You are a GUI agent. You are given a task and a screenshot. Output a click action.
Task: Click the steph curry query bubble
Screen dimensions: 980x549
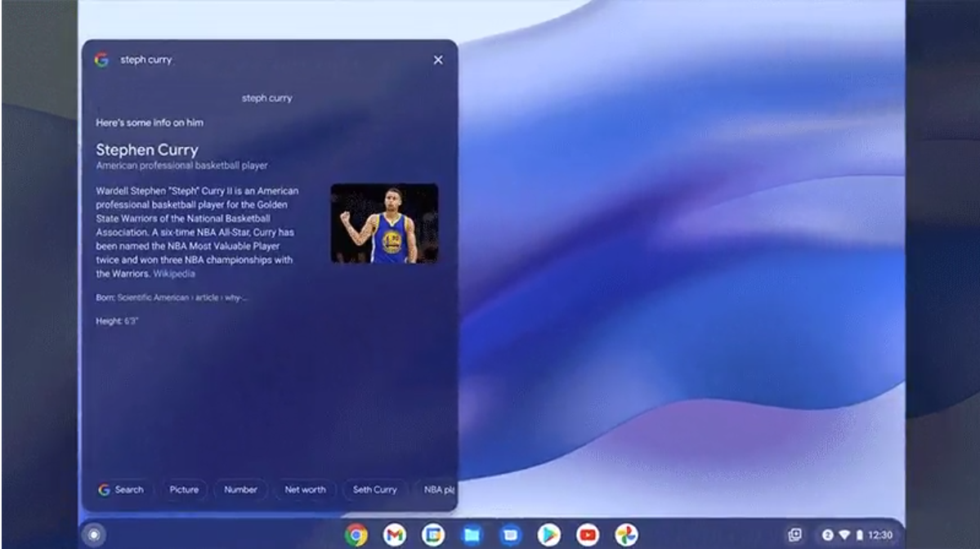[x=267, y=98]
